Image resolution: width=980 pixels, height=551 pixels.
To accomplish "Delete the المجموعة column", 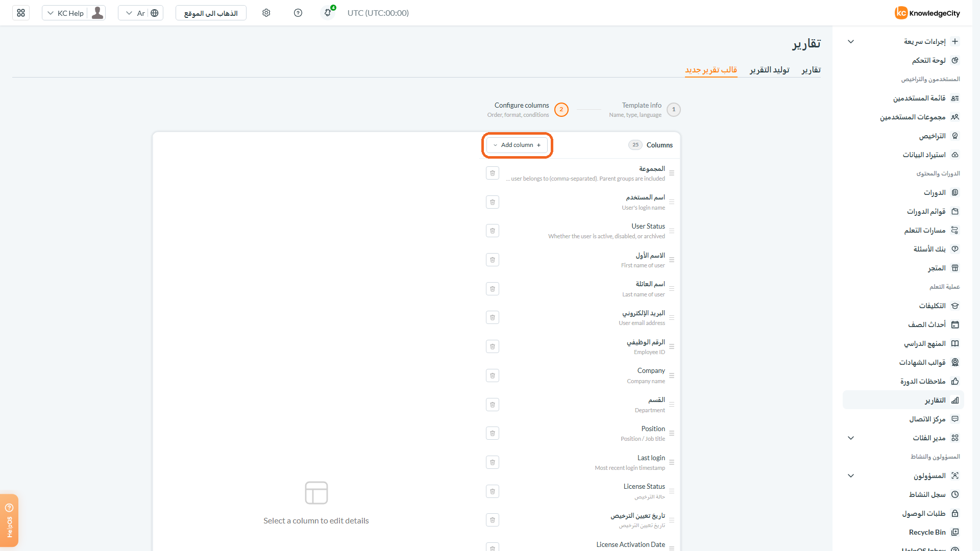I will coord(493,173).
